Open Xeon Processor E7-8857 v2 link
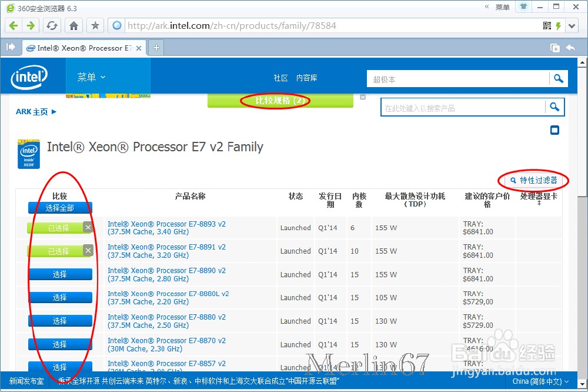The image size is (588, 392). click(x=166, y=366)
